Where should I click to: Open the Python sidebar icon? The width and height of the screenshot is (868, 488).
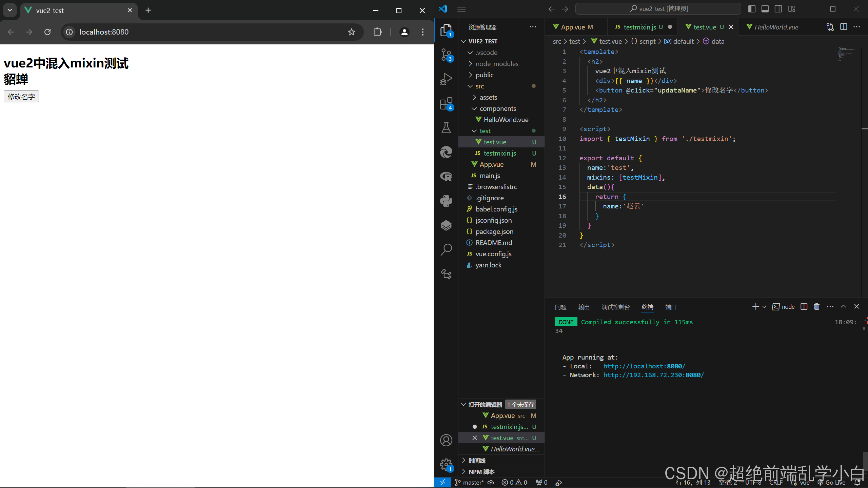click(446, 201)
